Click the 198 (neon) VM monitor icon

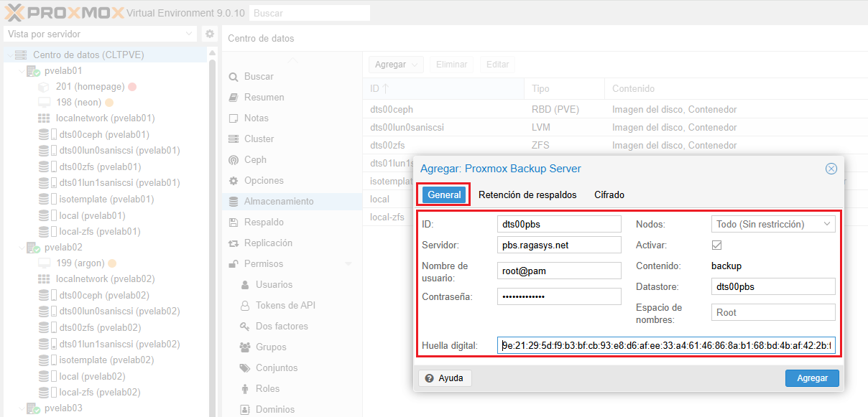click(x=43, y=103)
